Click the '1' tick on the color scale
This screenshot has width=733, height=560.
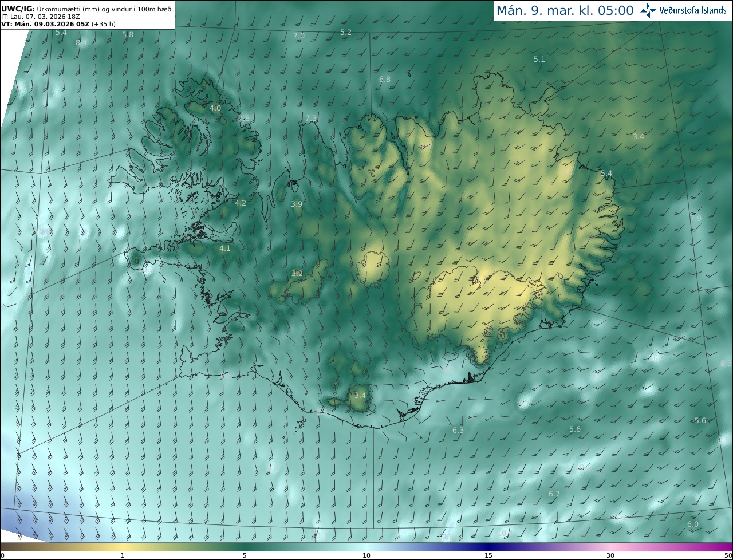pos(123,555)
